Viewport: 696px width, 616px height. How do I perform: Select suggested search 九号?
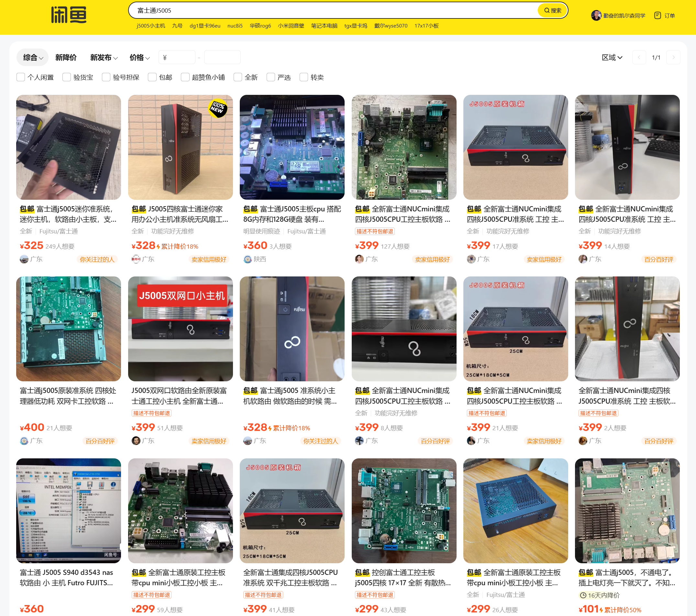point(177,26)
